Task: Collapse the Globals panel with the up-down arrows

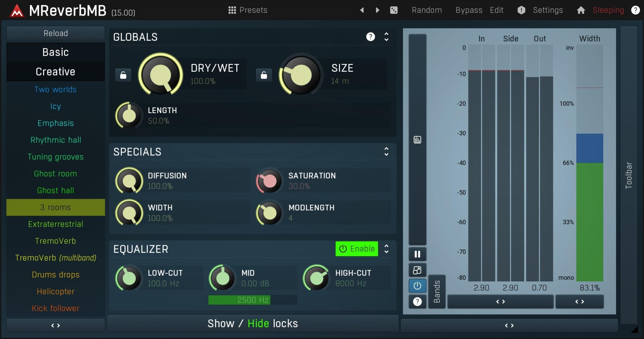Action: [x=386, y=37]
